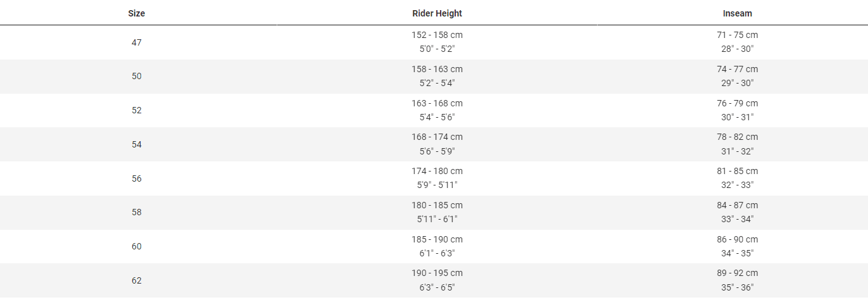Image resolution: width=868 pixels, height=307 pixels.
Task: Pick the size 54 cell
Action: click(137, 144)
